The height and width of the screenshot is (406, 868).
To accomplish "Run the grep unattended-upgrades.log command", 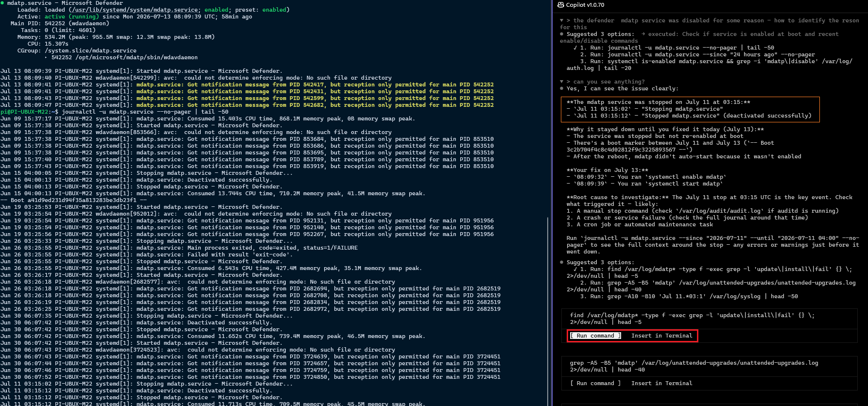I will (x=595, y=383).
